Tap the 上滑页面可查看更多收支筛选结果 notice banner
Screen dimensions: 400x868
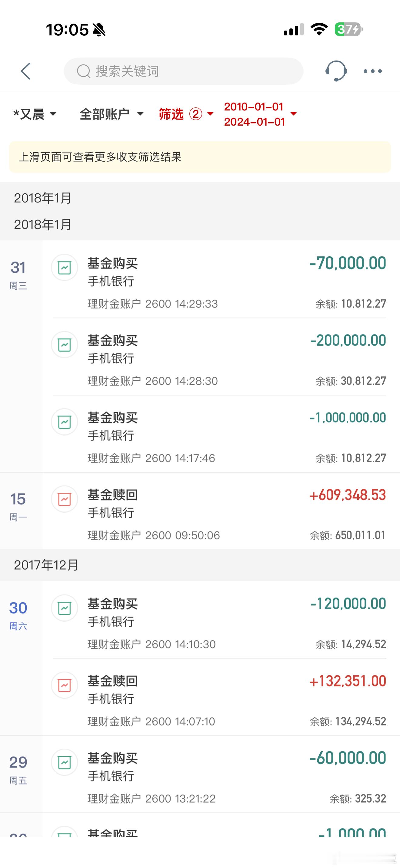coord(200,157)
